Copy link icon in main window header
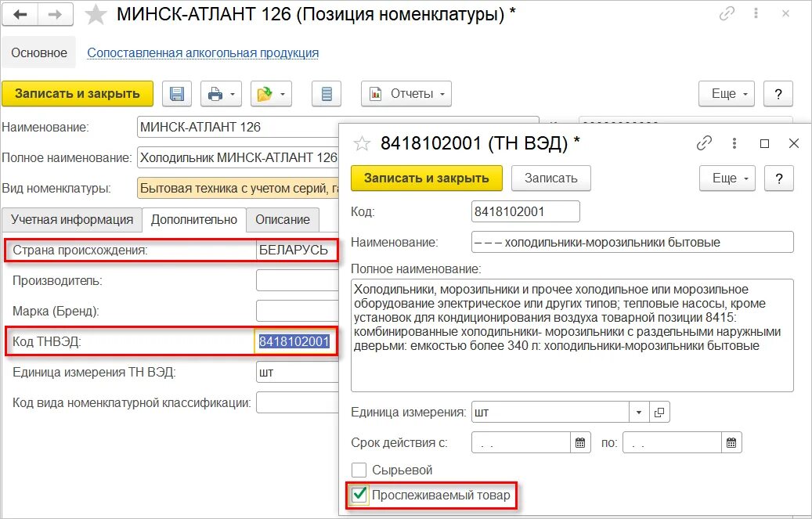Viewport: 812px width, 519px height. 727,14
